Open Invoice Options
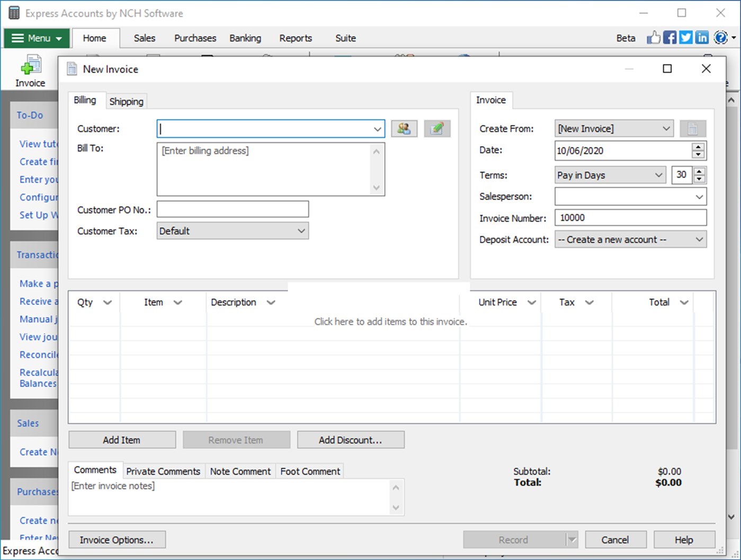The width and height of the screenshot is (741, 560). 117,539
